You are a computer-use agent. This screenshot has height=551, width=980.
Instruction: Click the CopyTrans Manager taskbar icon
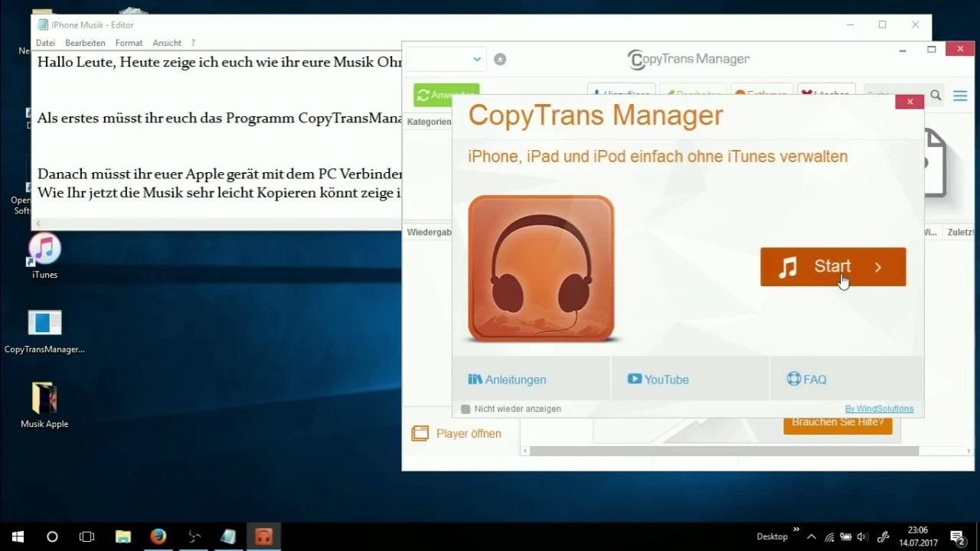263,536
